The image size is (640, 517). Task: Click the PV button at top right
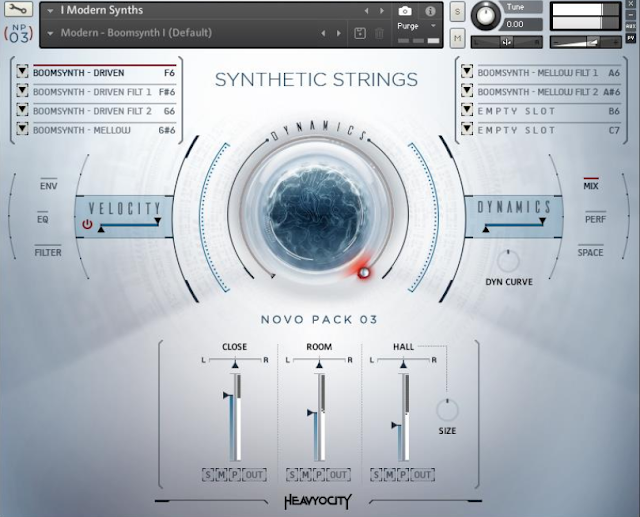(631, 38)
